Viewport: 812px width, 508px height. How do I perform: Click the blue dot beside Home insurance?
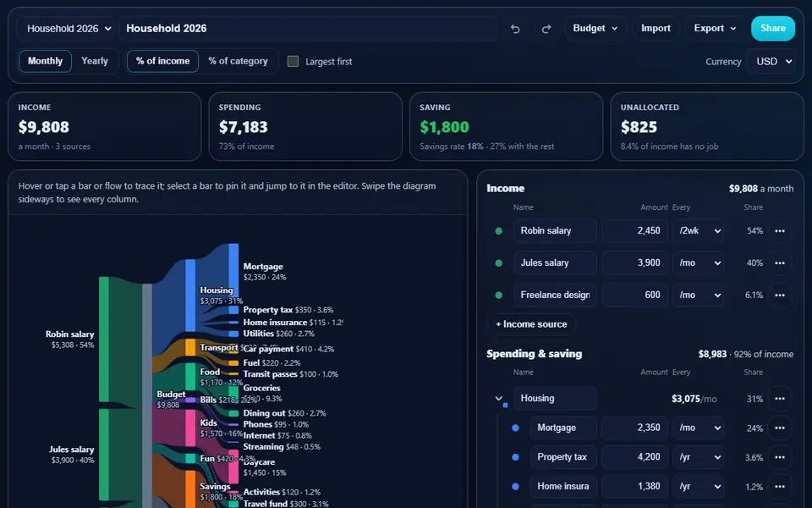[x=515, y=487]
